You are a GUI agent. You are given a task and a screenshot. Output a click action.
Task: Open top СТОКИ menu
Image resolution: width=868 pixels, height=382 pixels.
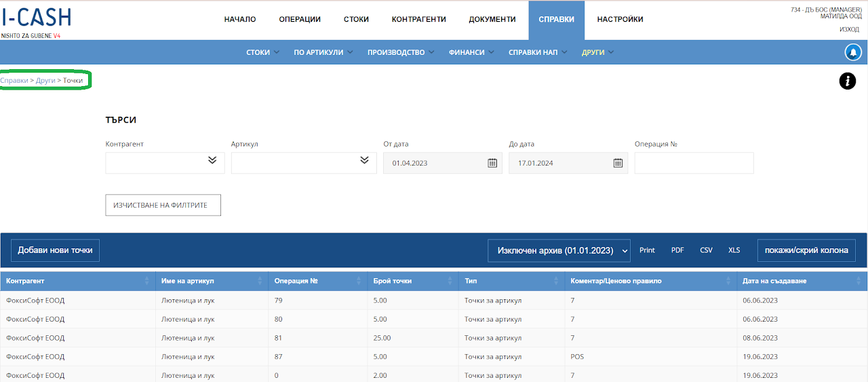point(356,20)
